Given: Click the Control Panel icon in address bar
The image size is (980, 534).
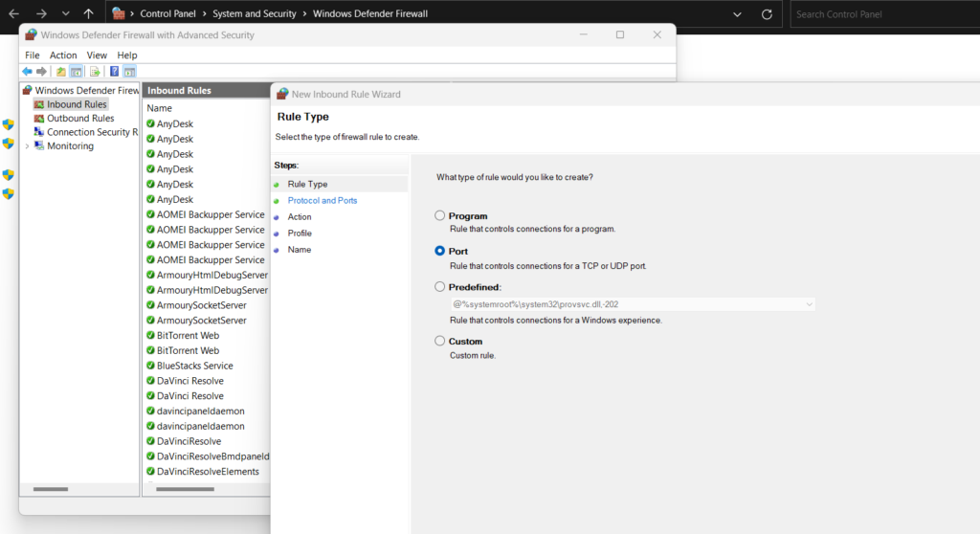Looking at the screenshot, I should [x=118, y=13].
